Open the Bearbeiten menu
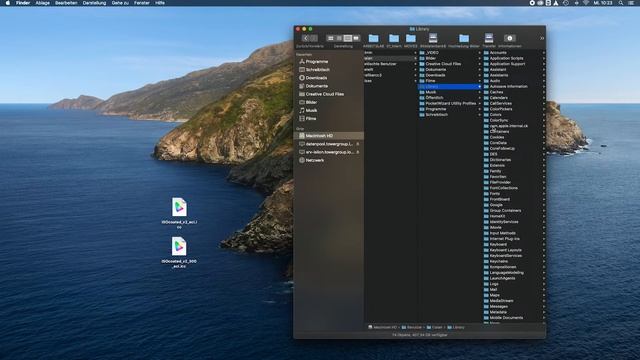Screen dimensions: 640x360 (66, 3)
